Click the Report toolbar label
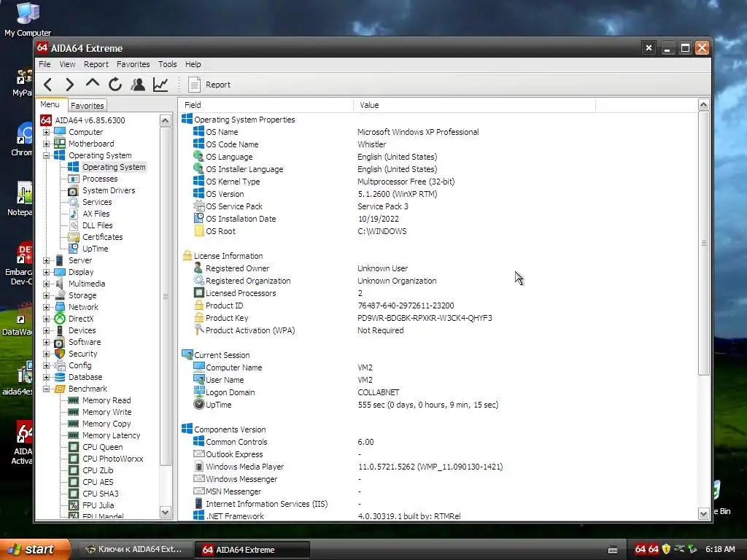Viewport: 747px width, 560px height. coord(217,85)
